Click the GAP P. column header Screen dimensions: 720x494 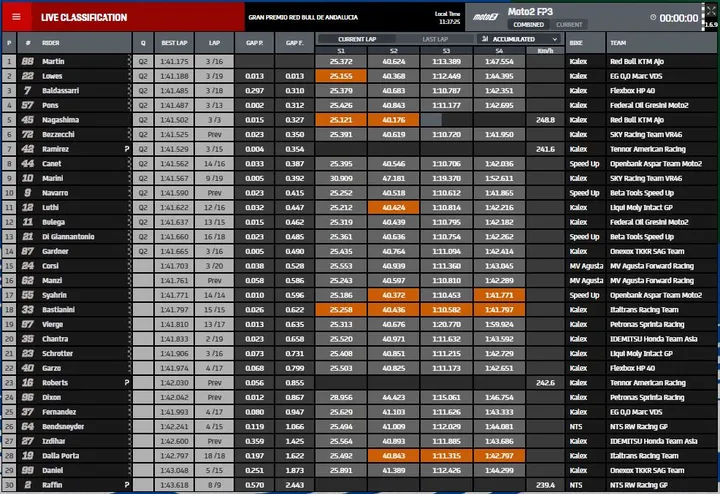(x=254, y=43)
